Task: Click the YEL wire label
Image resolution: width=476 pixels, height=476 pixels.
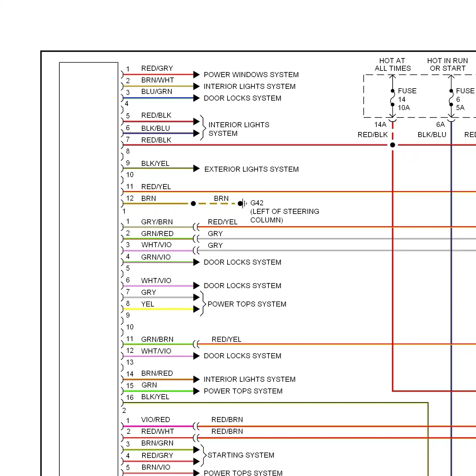Action: pos(148,304)
